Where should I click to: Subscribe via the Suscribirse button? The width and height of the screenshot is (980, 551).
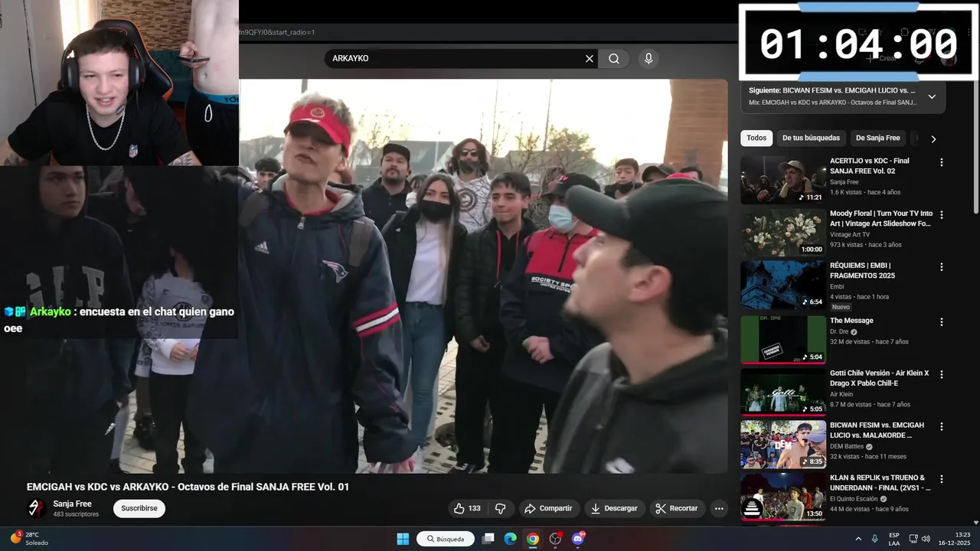(139, 508)
